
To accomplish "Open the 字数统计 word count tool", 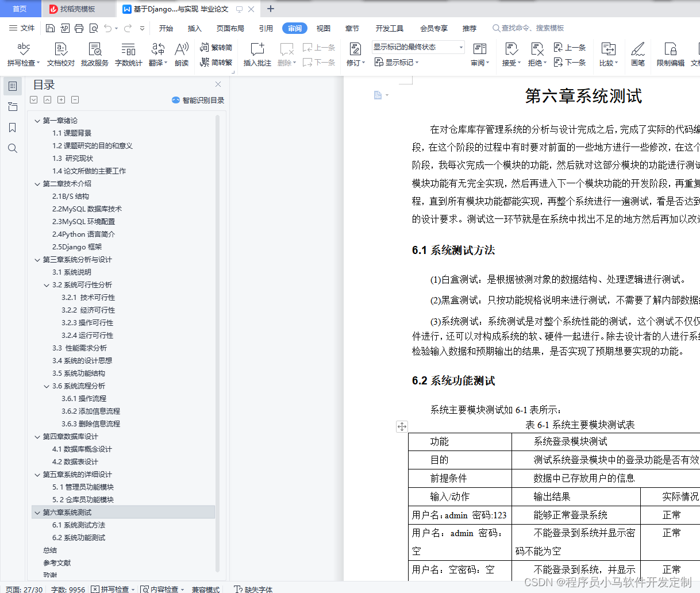I will 129,55.
